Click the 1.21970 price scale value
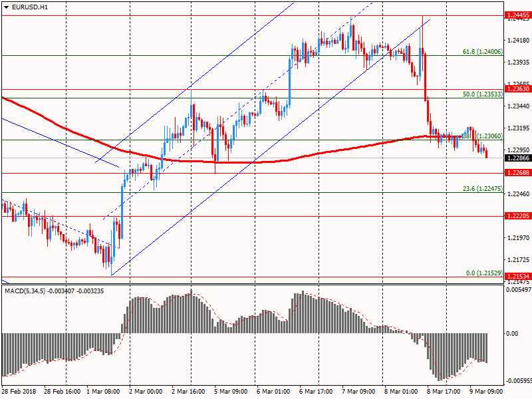Screen dimensions: 532x399 coord(518,238)
